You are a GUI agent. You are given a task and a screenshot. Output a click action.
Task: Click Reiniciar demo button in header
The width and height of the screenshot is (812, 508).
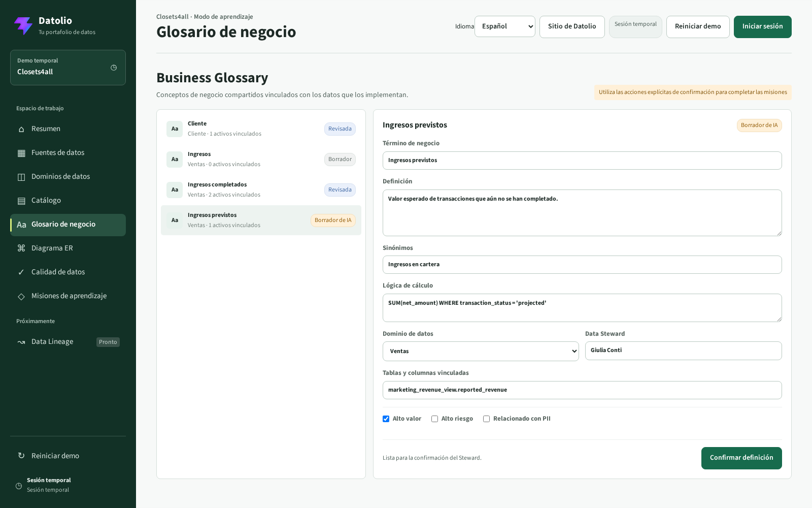point(698,26)
